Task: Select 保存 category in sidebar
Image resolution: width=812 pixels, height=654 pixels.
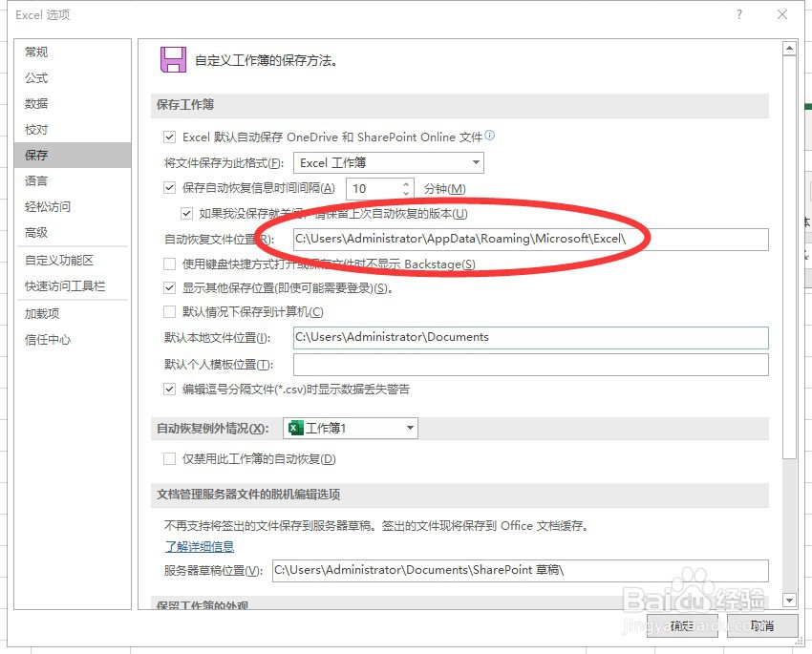Action: 73,156
